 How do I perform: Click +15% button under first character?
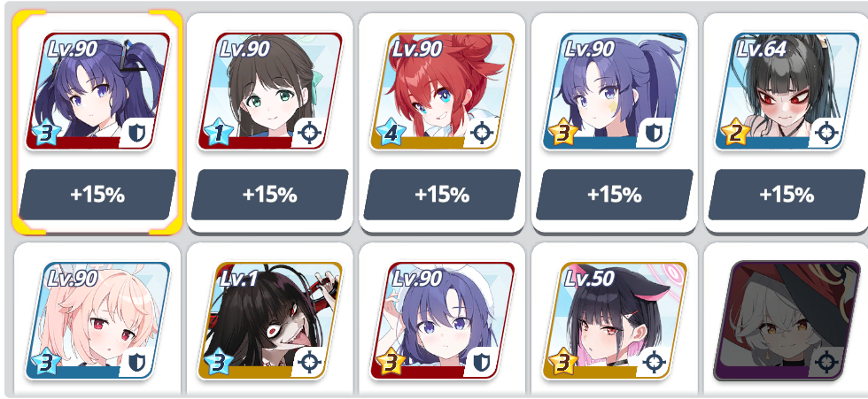click(x=97, y=195)
